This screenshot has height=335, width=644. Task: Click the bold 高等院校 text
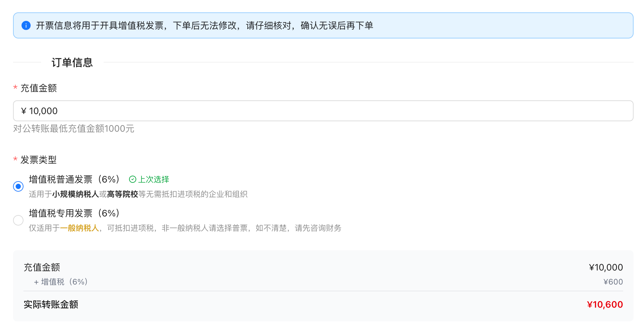[123, 194]
